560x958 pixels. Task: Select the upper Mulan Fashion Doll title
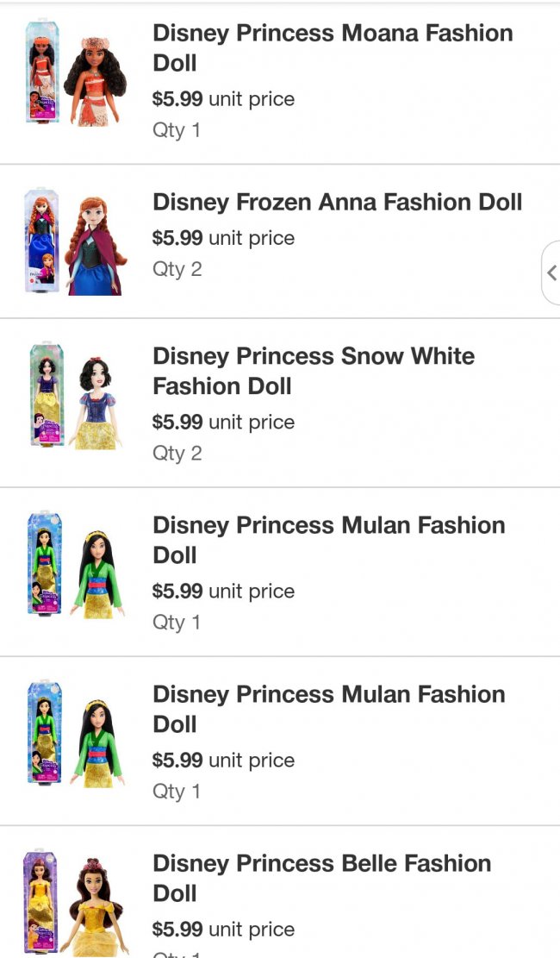tap(328, 540)
